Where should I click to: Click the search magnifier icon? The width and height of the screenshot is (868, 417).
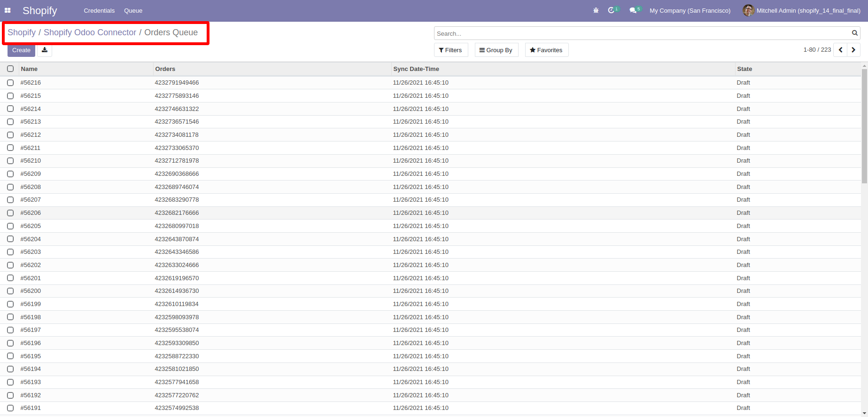[855, 33]
